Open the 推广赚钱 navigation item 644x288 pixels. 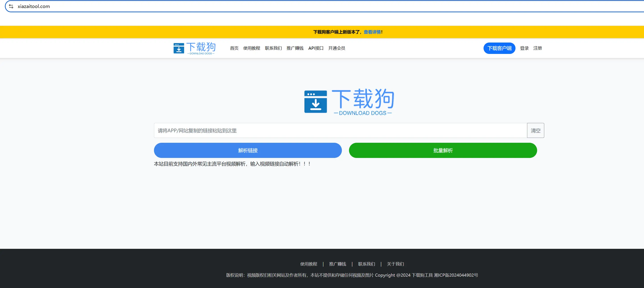295,48
